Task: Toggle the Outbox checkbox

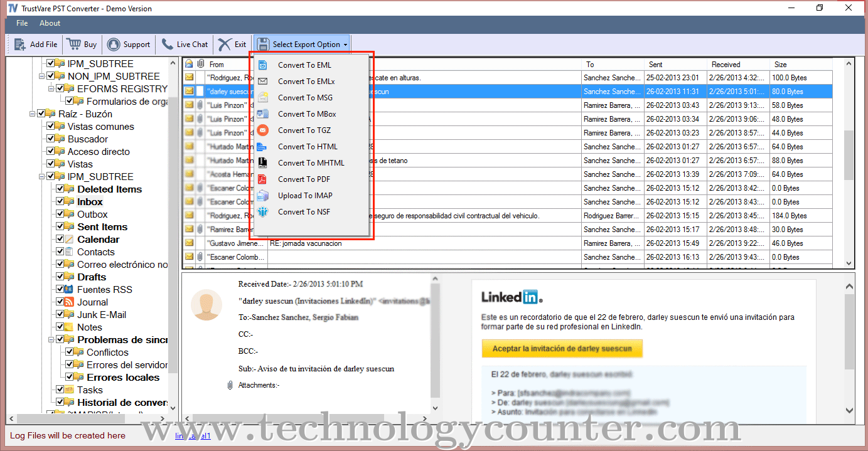Action: pyautogui.click(x=60, y=214)
